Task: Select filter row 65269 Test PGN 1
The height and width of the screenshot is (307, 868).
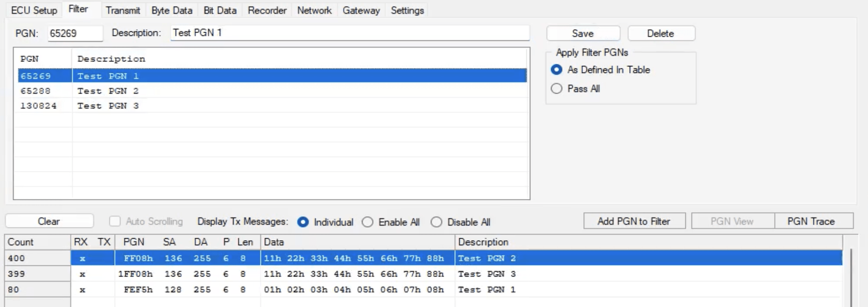Action: [272, 76]
